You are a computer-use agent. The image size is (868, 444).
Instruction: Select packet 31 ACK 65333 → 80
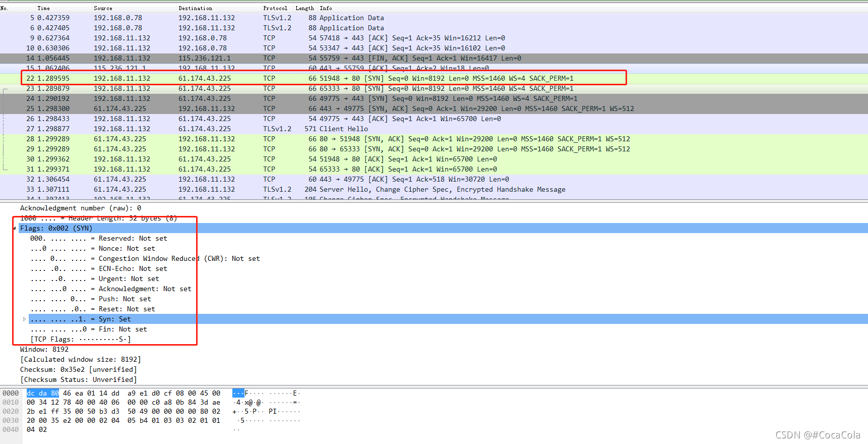pos(434,169)
